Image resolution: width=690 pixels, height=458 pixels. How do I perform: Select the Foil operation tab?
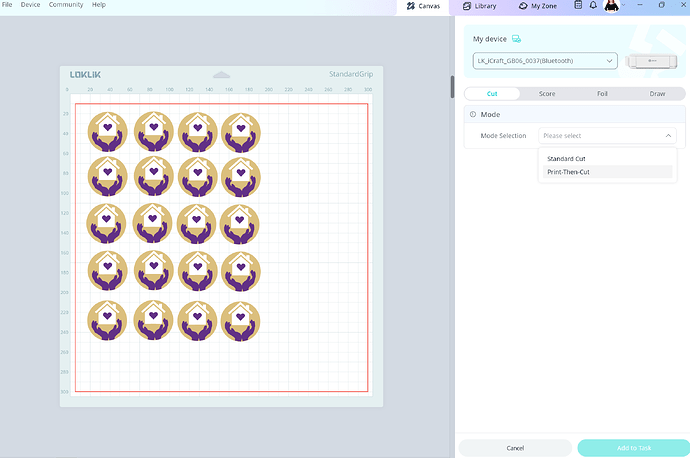pos(602,94)
